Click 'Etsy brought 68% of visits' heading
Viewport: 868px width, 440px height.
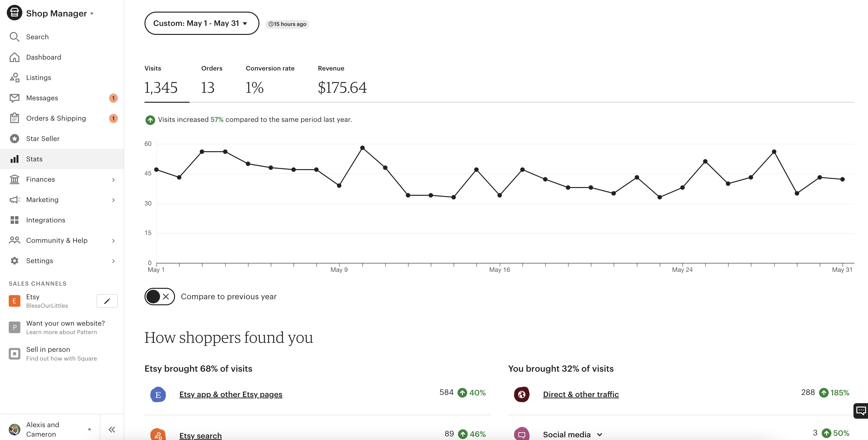[x=199, y=369]
